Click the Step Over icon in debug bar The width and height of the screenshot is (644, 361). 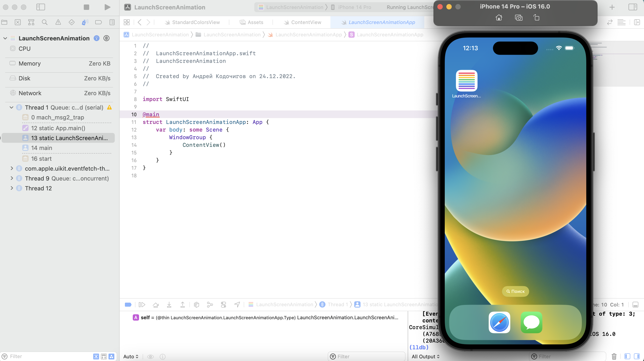156,305
